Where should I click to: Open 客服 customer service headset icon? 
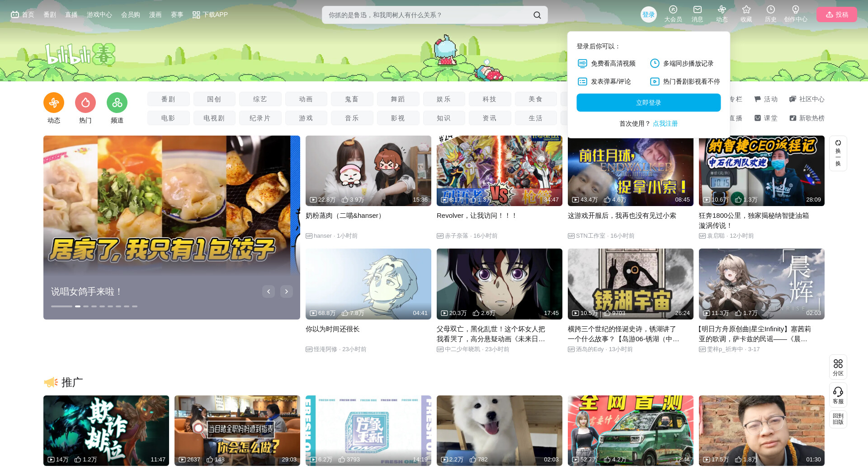click(x=838, y=392)
